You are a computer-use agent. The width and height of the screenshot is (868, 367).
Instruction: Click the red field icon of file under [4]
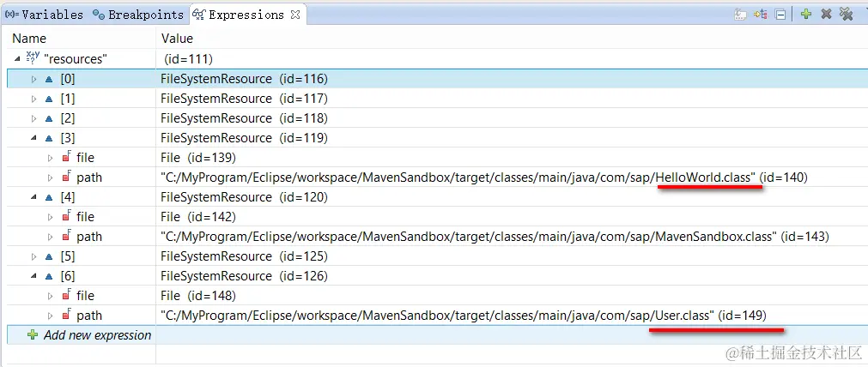67,217
